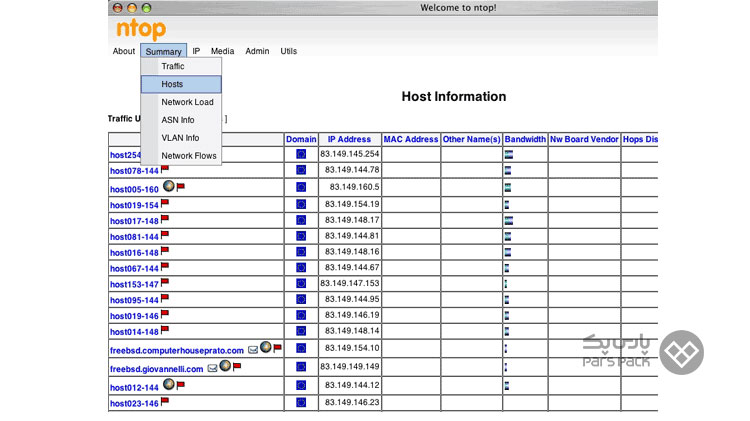The image size is (750, 421).
Task: Click bandwidth bar for 83.149.145.254
Action: [x=509, y=154]
